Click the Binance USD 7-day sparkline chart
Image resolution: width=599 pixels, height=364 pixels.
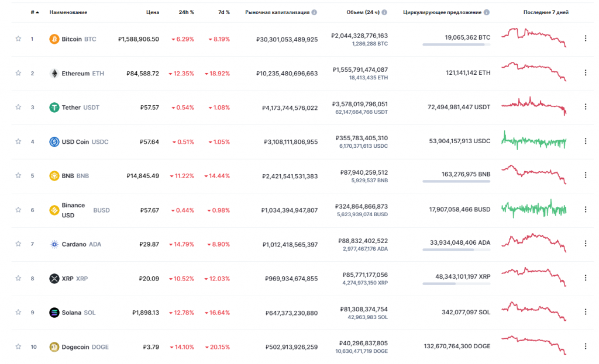tap(535, 209)
